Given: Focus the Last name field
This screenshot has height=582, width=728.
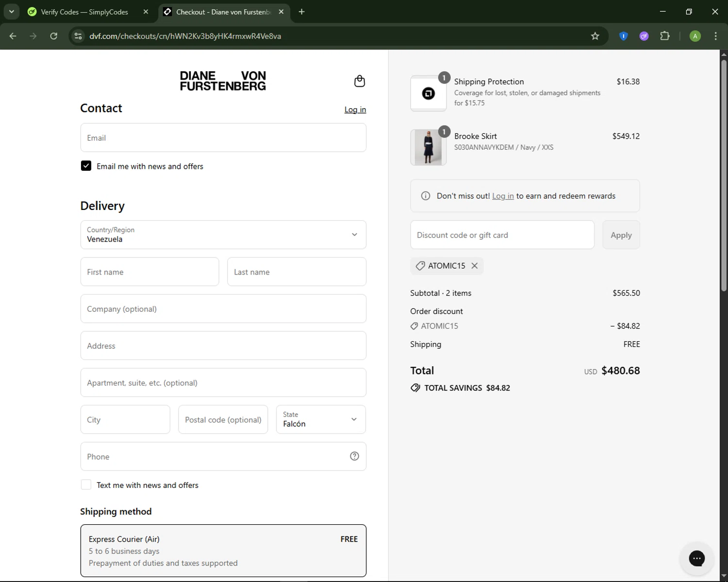Looking at the screenshot, I should click(297, 272).
